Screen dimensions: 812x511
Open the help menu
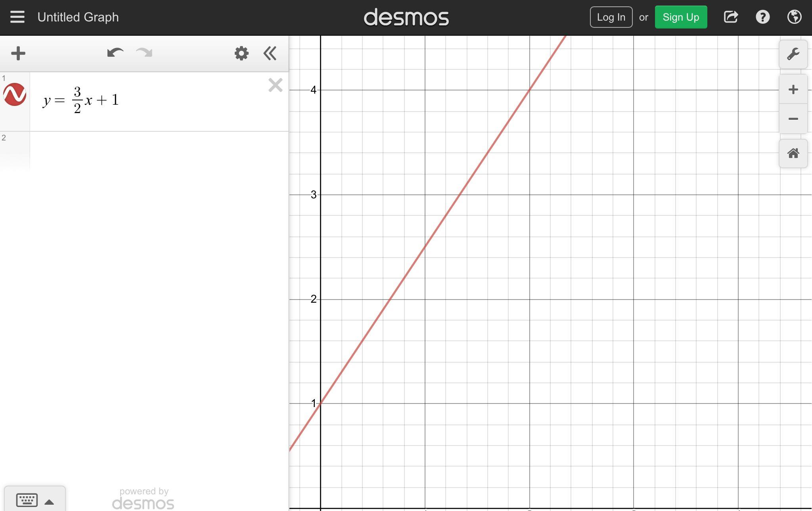click(762, 17)
